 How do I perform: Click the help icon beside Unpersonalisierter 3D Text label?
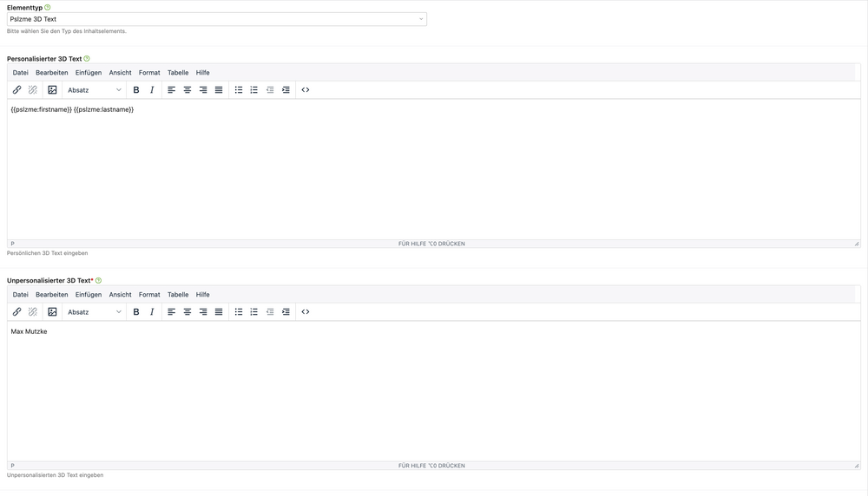[x=99, y=280]
